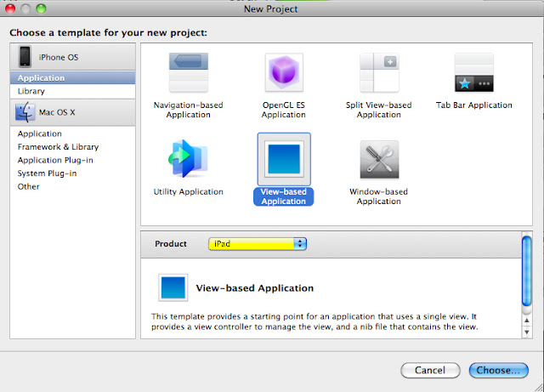Screen dimensions: 544x392
Task: Open Framework & Library category
Action: coord(72,147)
